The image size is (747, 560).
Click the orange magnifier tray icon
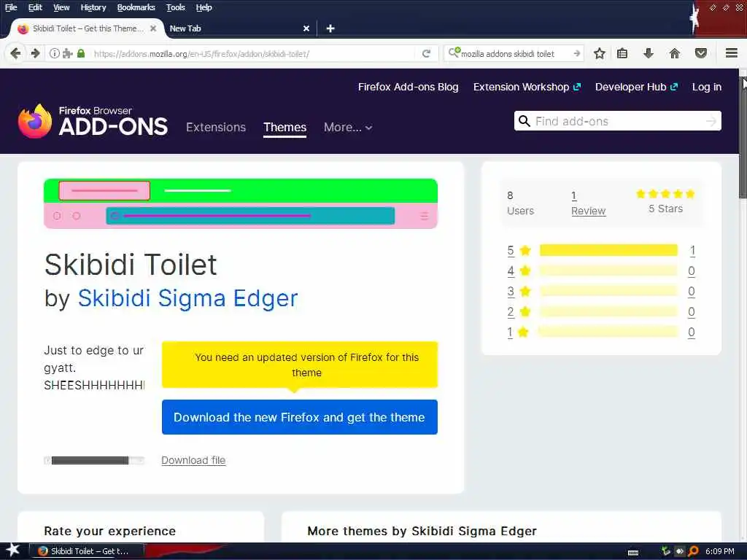pyautogui.click(x=693, y=551)
